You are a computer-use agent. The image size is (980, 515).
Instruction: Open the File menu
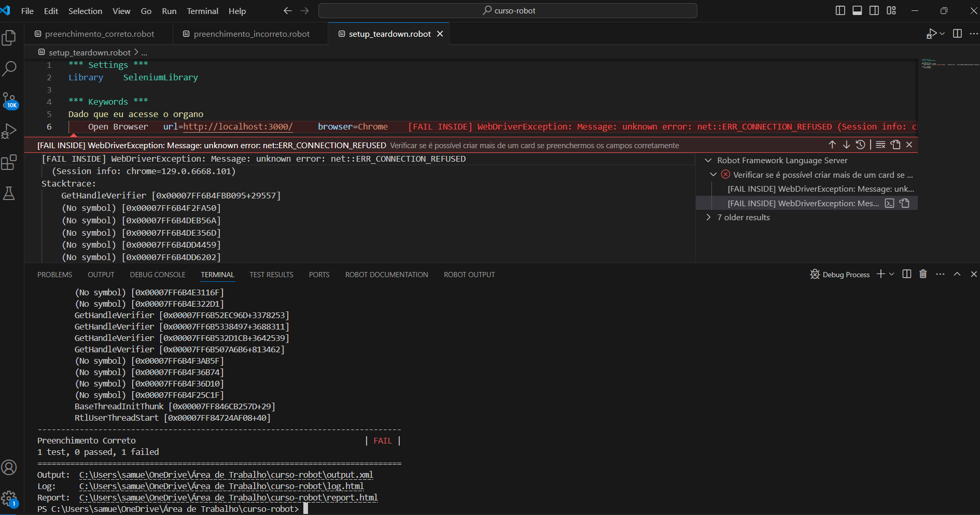[x=27, y=11]
